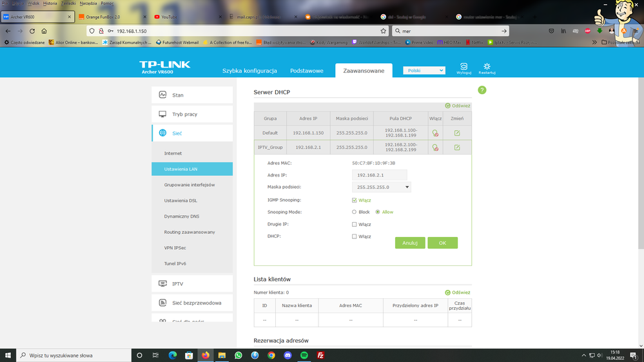This screenshot has height=362, width=644.
Task: Edit the Default group entry
Action: tap(456, 133)
